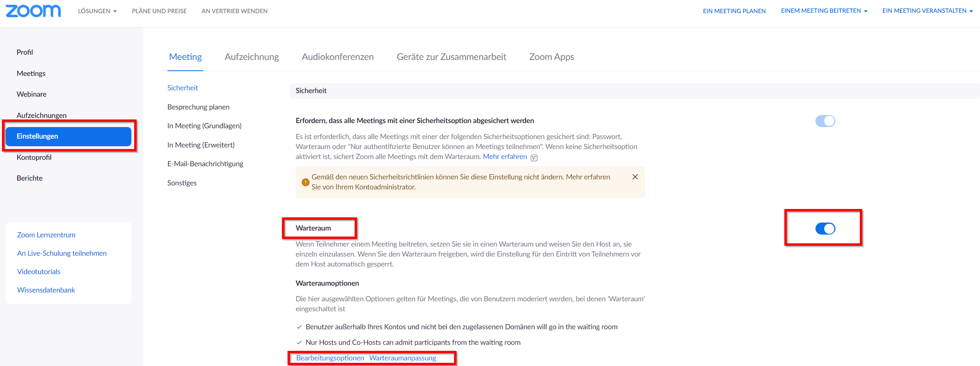Toggle the required meeting security option switch
The height and width of the screenshot is (366, 980).
click(x=825, y=121)
